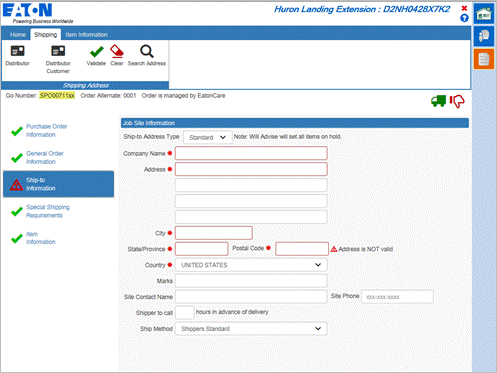Focus the Company Name field
The height and width of the screenshot is (373, 497).
coord(251,153)
